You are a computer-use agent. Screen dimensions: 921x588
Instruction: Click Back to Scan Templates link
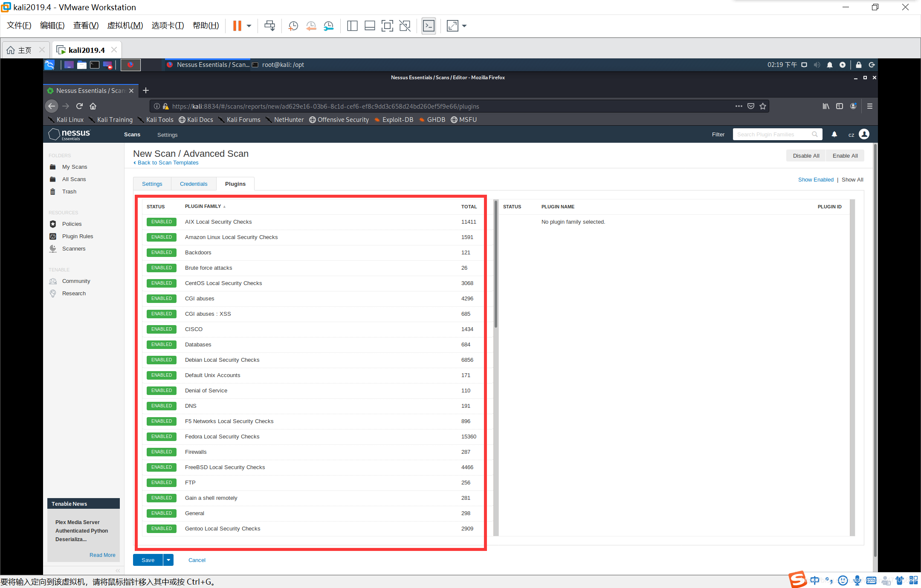pyautogui.click(x=168, y=162)
